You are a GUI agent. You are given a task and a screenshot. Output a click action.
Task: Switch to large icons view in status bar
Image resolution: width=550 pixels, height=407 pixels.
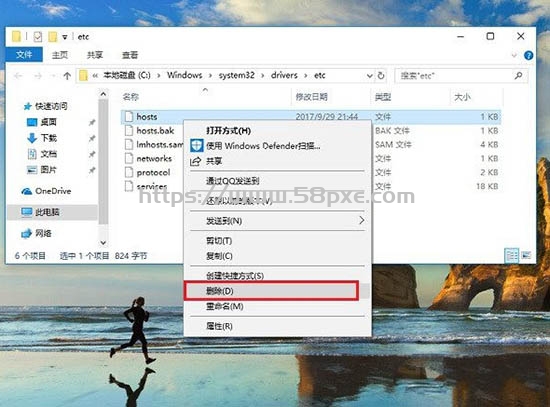click(x=526, y=255)
